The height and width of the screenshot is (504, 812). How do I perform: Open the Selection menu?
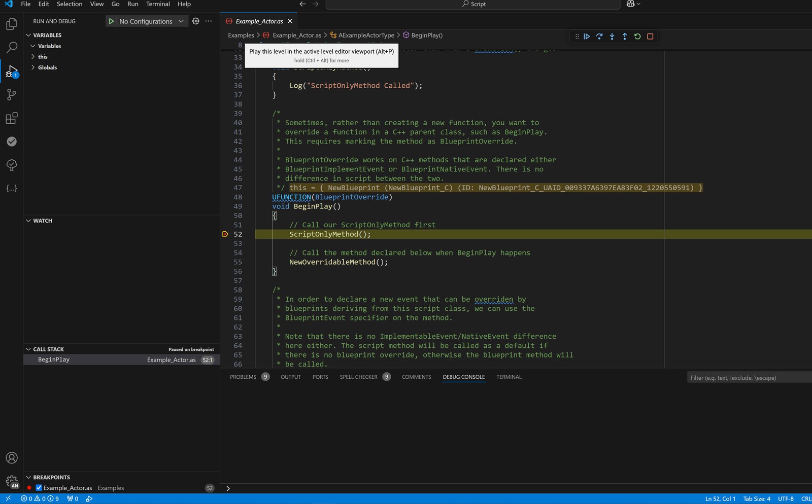click(70, 4)
